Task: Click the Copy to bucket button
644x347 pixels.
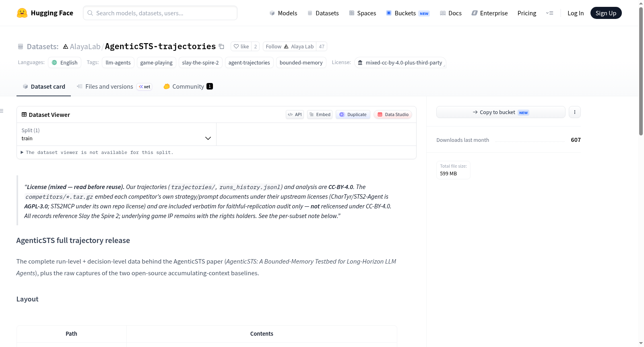Action: [x=501, y=112]
